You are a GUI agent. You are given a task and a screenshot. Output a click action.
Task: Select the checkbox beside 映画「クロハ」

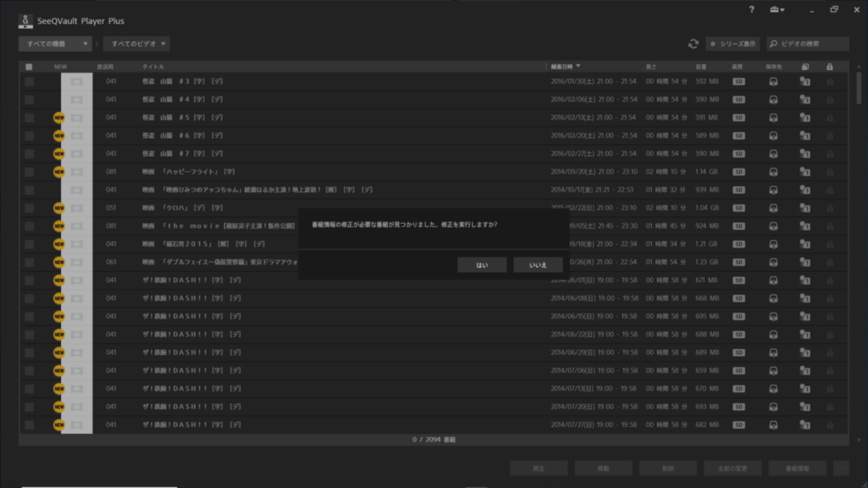point(27,208)
